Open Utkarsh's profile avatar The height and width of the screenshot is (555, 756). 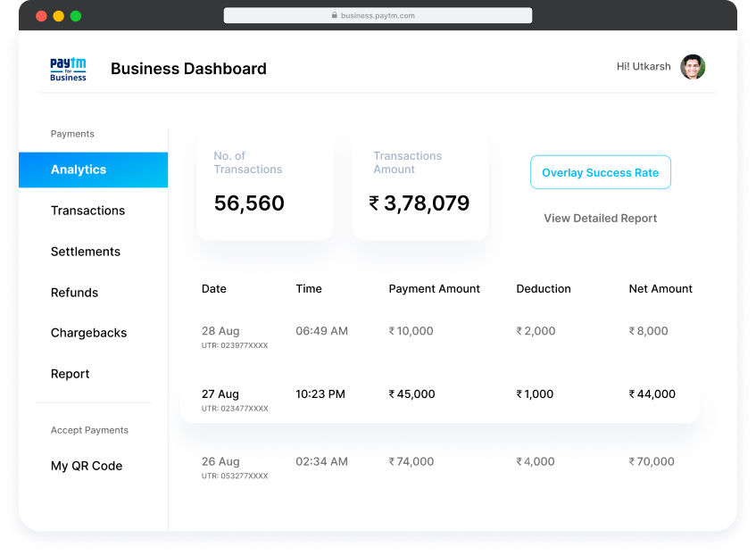pos(692,66)
